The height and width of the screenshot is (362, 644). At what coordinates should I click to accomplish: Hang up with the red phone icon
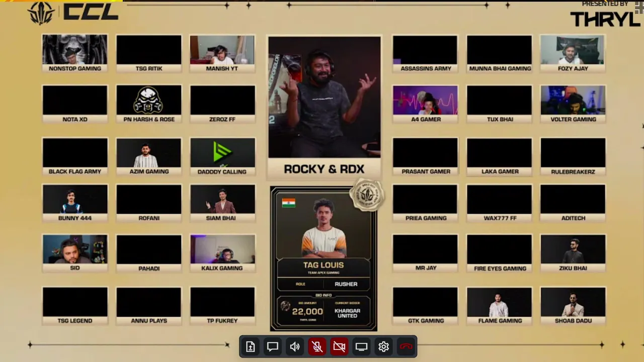coord(406,346)
